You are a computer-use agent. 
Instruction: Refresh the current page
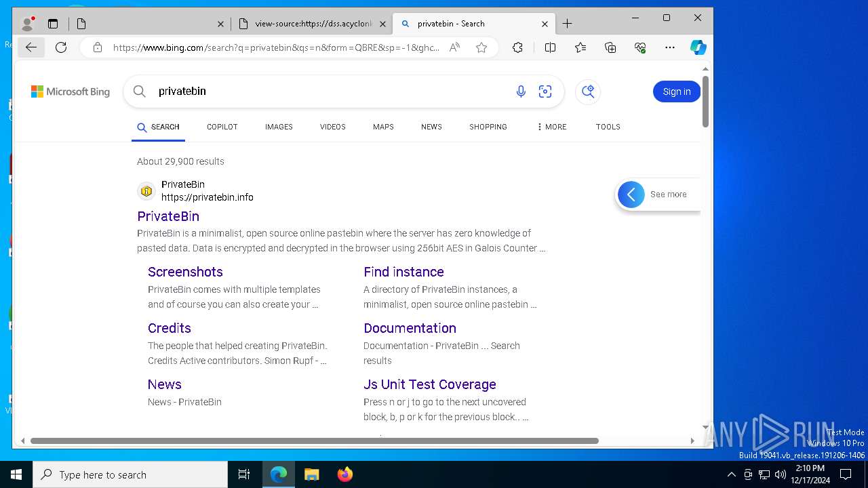pos(61,47)
